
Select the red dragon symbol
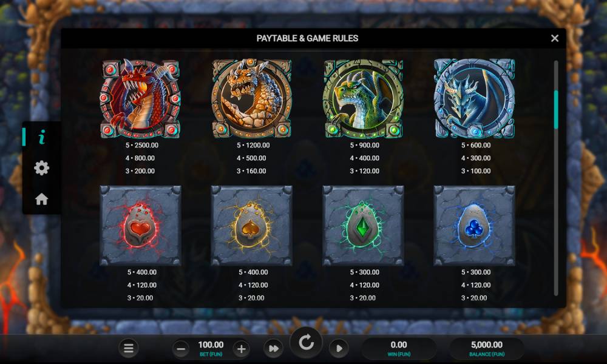140,99
